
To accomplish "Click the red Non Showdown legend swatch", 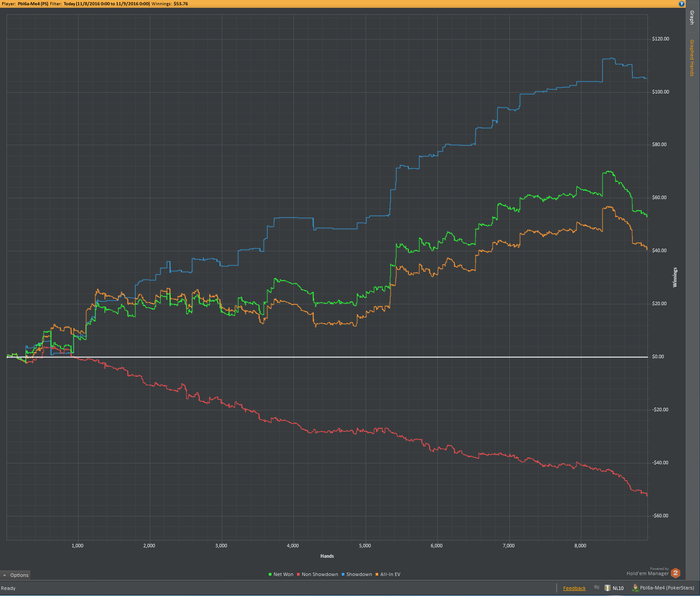I will (x=298, y=575).
